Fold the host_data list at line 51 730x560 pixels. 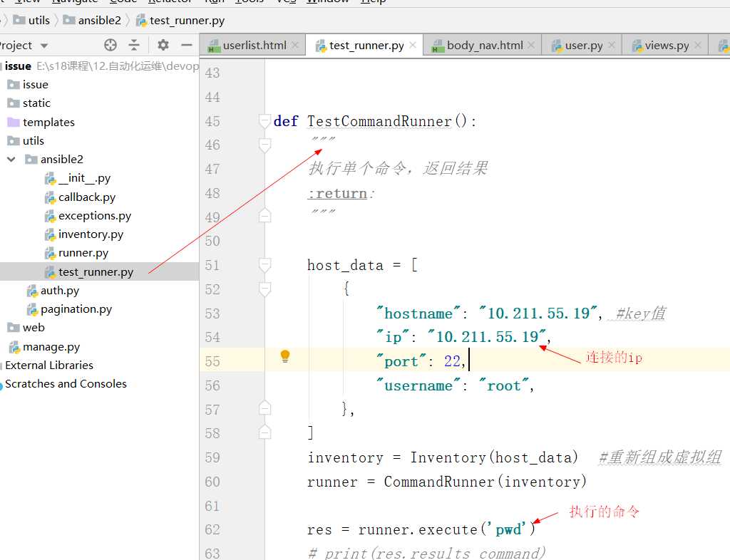265,265
